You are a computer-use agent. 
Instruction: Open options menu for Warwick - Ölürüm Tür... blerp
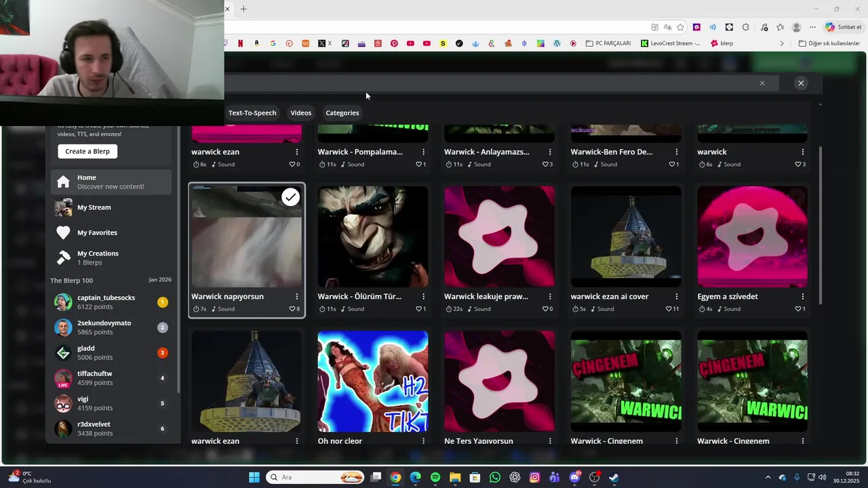point(423,296)
